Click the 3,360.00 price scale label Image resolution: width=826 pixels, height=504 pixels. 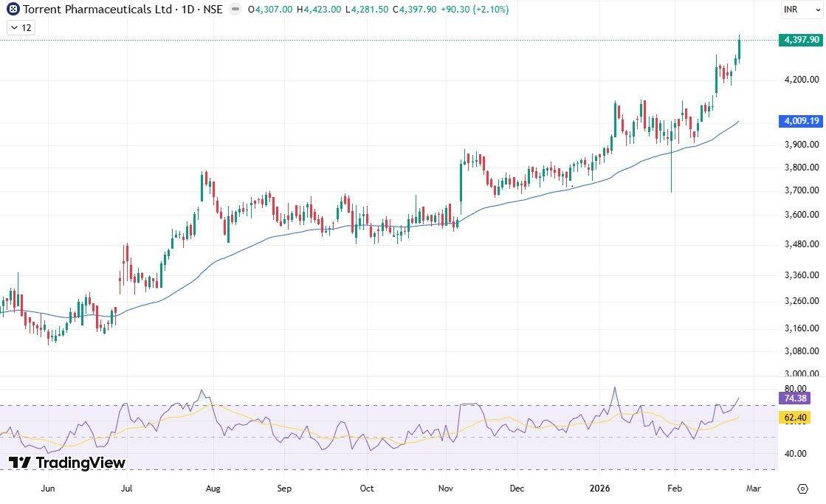click(x=801, y=275)
